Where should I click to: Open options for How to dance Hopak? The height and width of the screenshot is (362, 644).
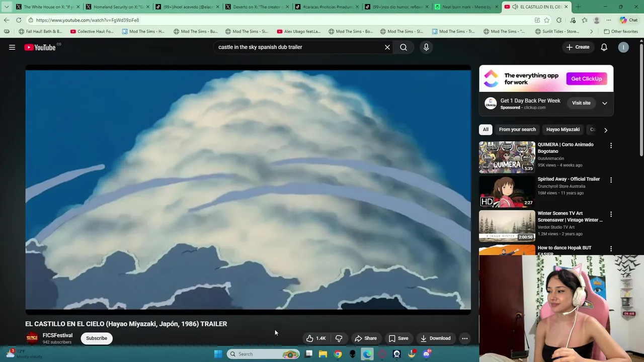[611, 249]
